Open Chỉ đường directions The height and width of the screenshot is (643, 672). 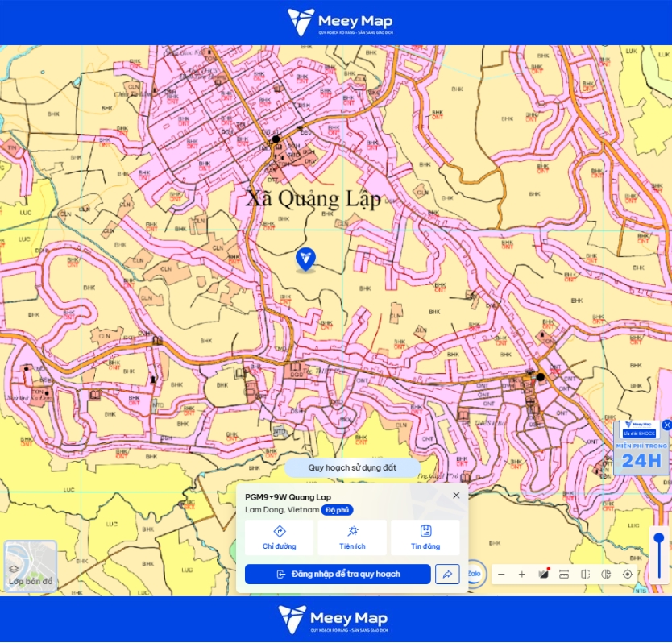(x=280, y=537)
